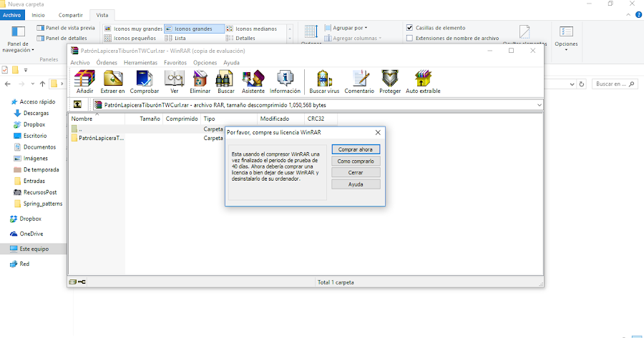Open the Agregar columnas dropdown
Image resolution: width=644 pixels, height=338 pixels.
coord(353,38)
